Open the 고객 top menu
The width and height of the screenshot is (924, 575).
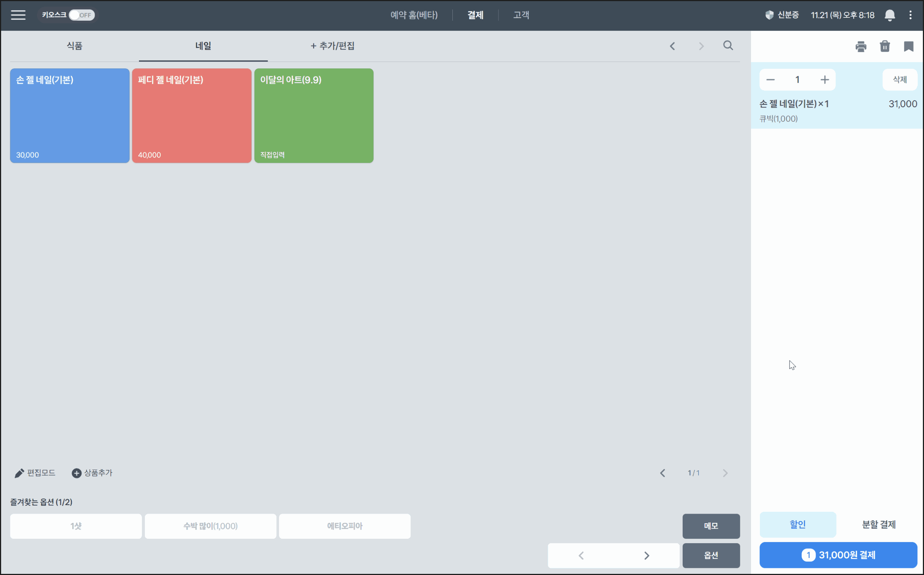pos(521,15)
